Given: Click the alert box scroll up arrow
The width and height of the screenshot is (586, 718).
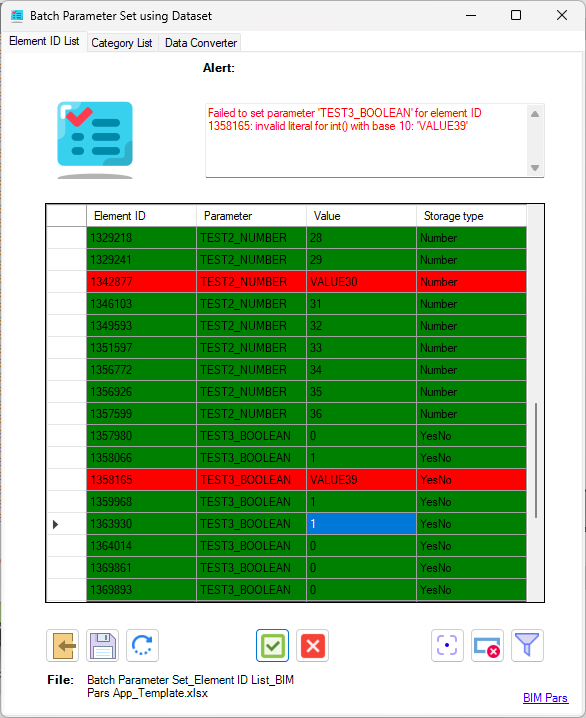Looking at the screenshot, I should [x=535, y=114].
